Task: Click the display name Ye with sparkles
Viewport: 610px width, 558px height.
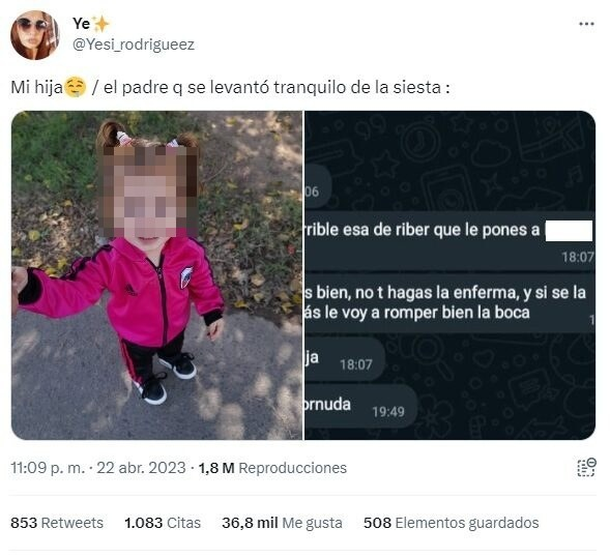Action: pos(91,24)
